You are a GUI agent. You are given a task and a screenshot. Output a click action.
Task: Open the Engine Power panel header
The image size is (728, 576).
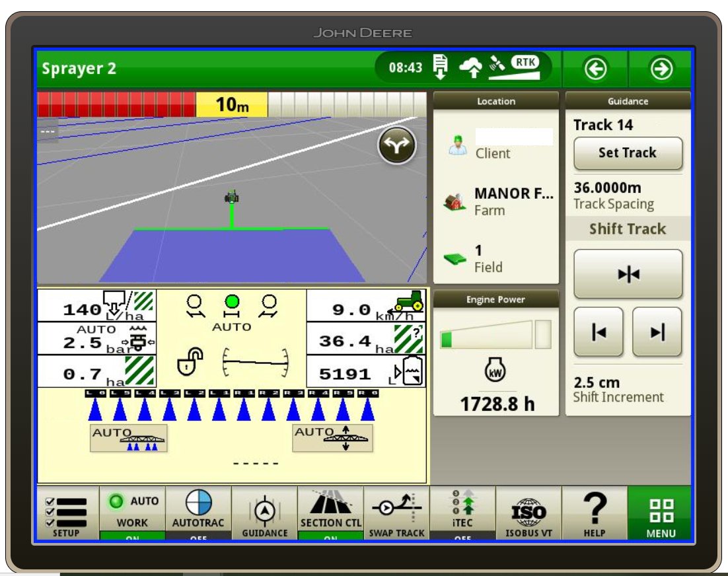pos(496,299)
